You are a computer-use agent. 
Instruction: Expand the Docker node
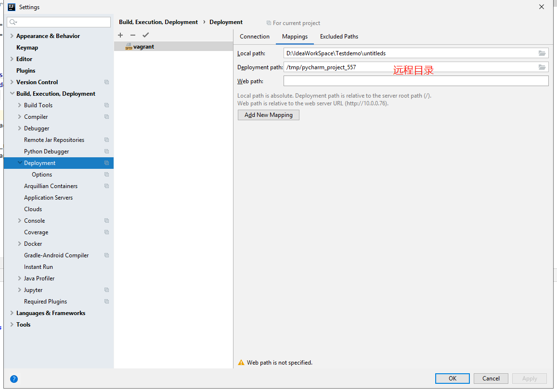click(20, 244)
